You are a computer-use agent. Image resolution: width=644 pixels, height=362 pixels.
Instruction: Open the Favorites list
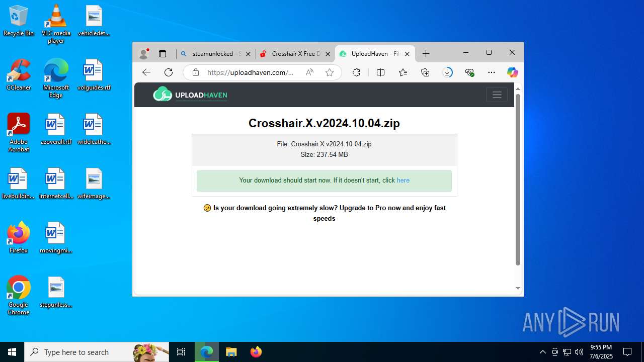[403, 72]
